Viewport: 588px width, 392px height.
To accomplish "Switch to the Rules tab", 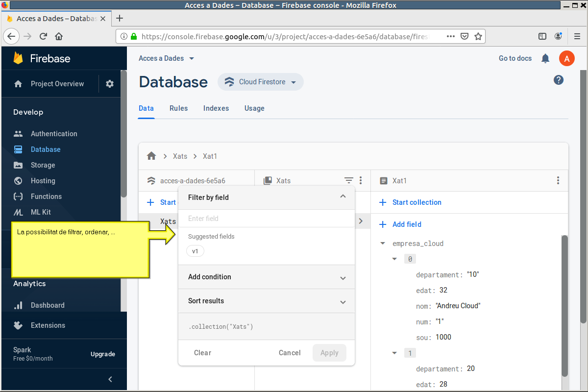I will [x=178, y=108].
